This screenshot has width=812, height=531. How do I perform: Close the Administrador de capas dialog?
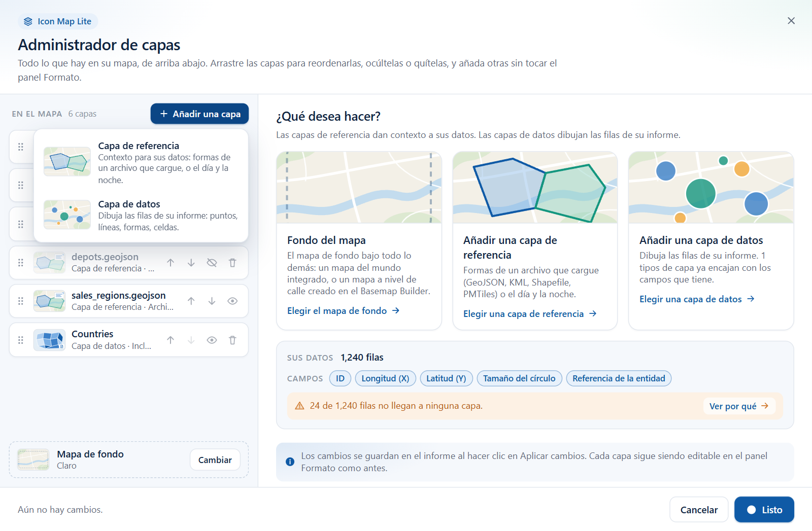coord(791,21)
